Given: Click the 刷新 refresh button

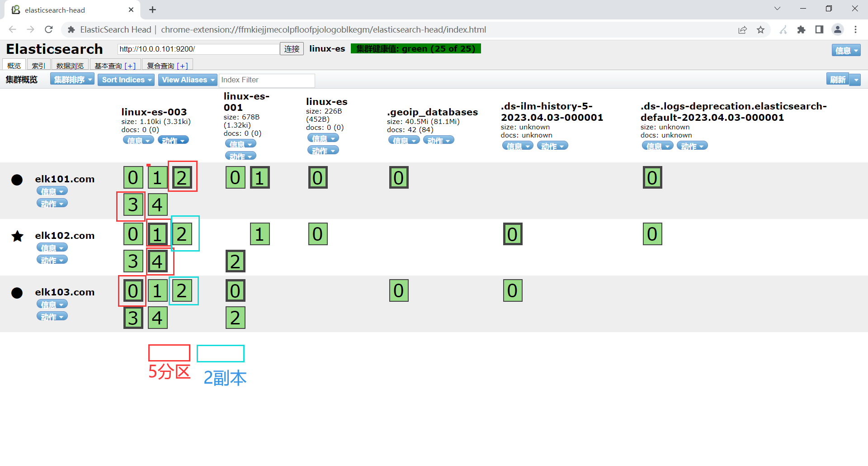Looking at the screenshot, I should 838,80.
